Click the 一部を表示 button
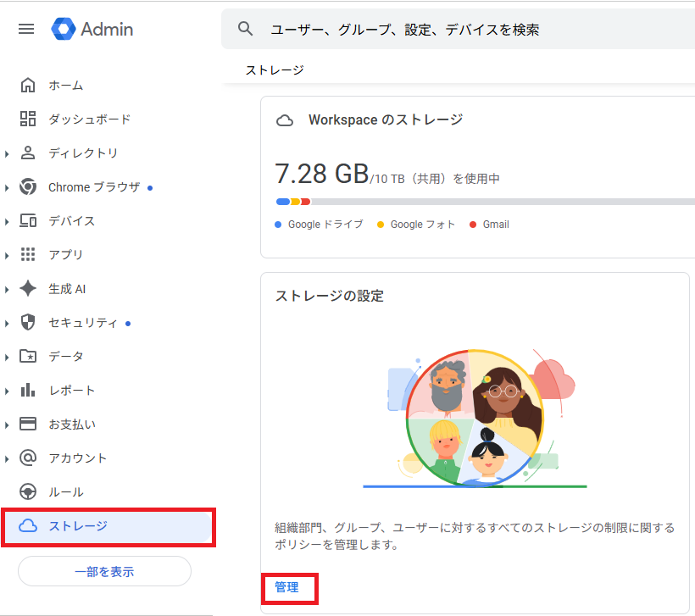 103,571
